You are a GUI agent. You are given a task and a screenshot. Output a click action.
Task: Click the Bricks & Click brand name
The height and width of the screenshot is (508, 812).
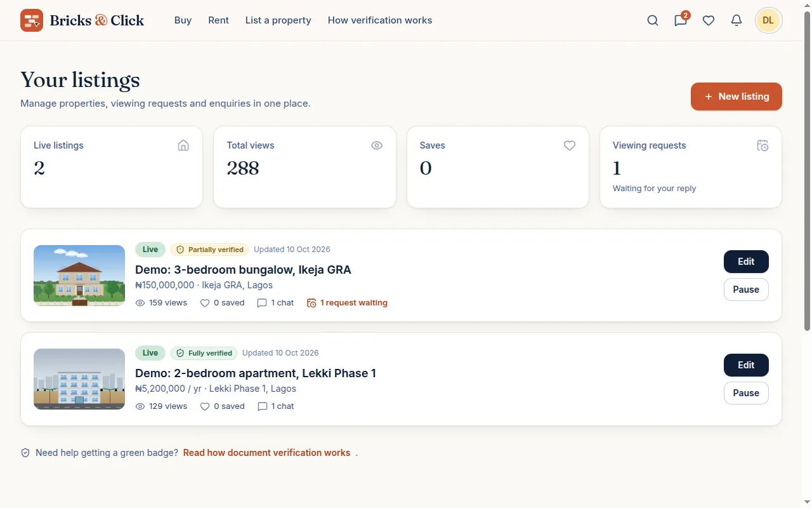pyautogui.click(x=97, y=20)
